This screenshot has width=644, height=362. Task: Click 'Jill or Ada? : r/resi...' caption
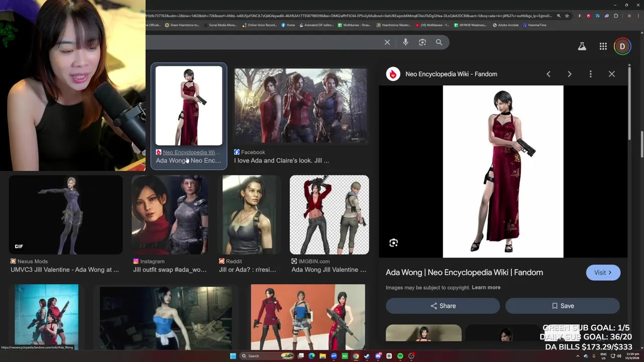point(248,269)
